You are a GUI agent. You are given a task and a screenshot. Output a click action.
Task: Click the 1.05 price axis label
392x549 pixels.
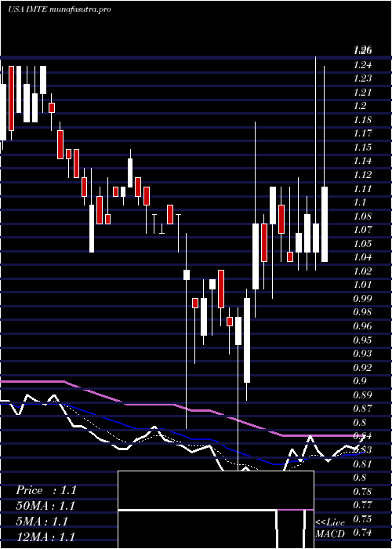tap(362, 244)
